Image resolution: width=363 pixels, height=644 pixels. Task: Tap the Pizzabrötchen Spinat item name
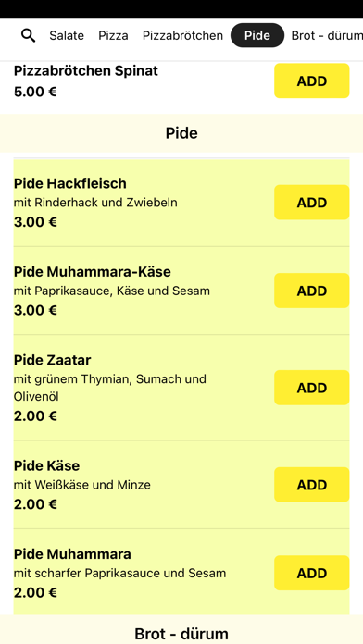coord(86,70)
